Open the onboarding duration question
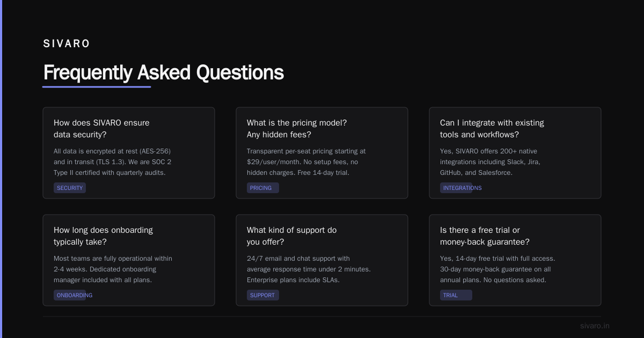This screenshot has height=338, width=644. pos(103,236)
